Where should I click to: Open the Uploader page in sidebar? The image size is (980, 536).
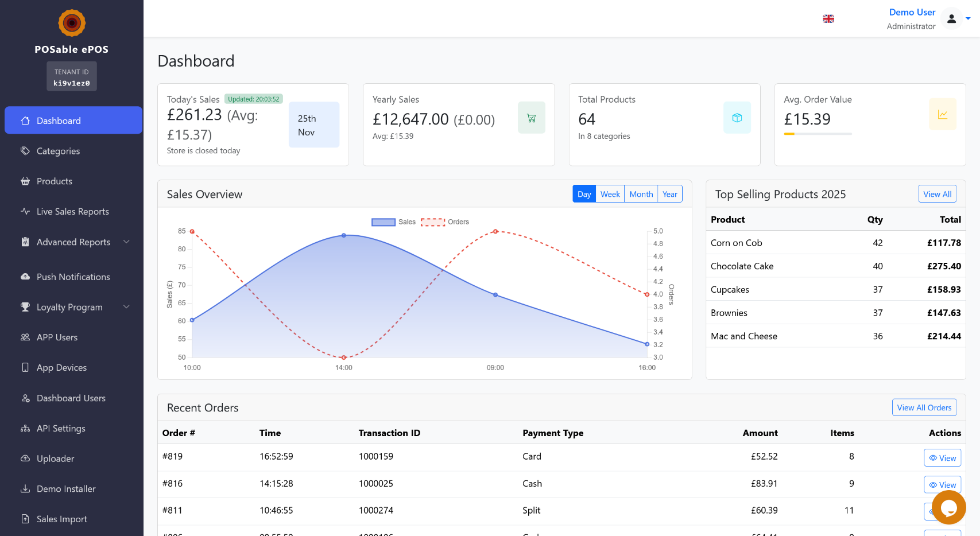pos(55,459)
